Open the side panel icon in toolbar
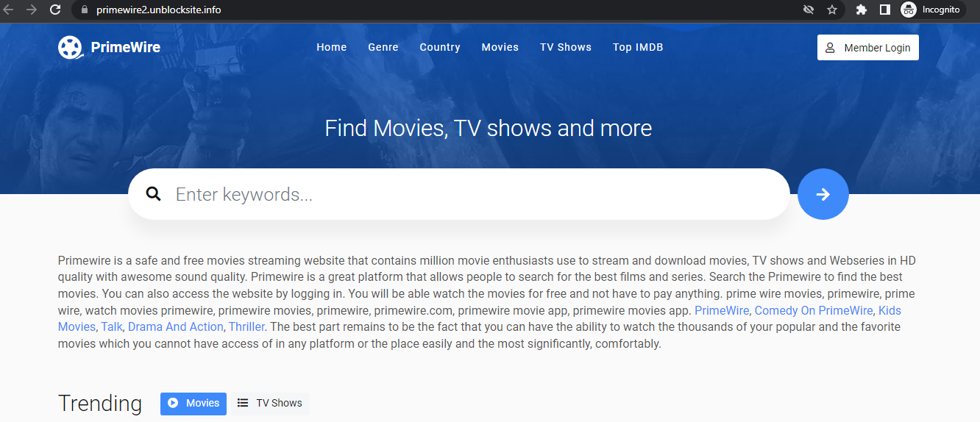The image size is (980, 422). pos(885,10)
